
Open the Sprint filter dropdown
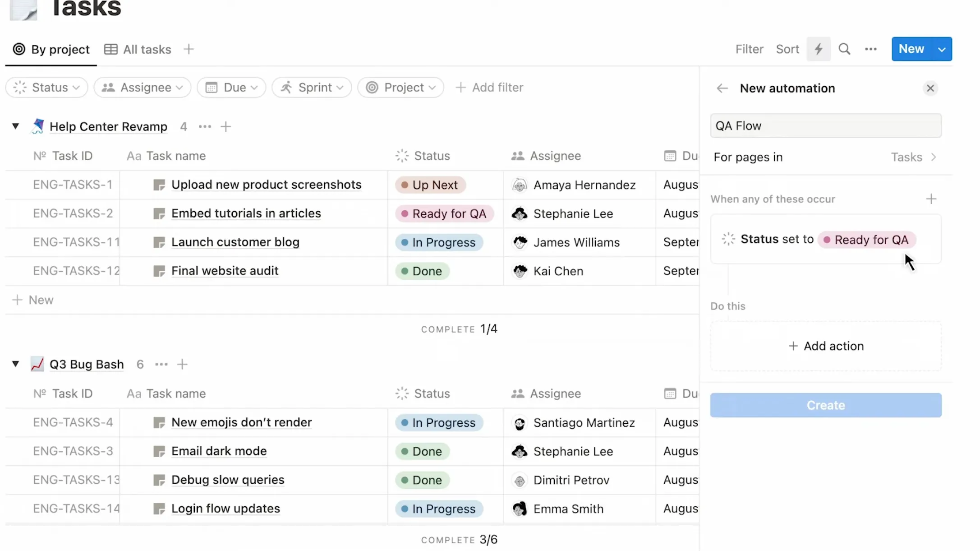(311, 87)
